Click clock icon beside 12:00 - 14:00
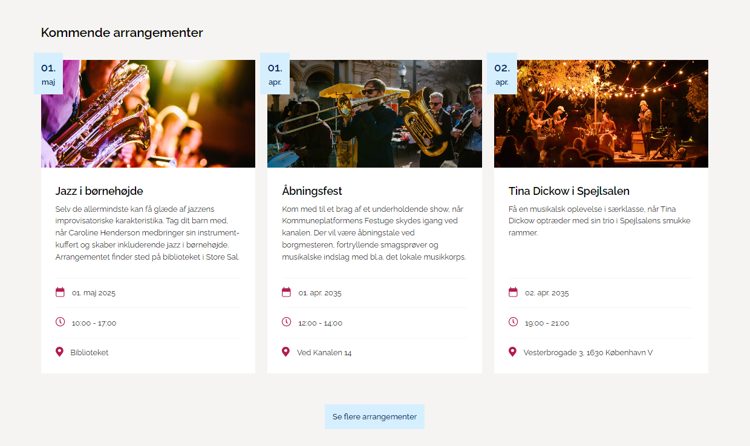This screenshot has height=446, width=750. tap(287, 322)
